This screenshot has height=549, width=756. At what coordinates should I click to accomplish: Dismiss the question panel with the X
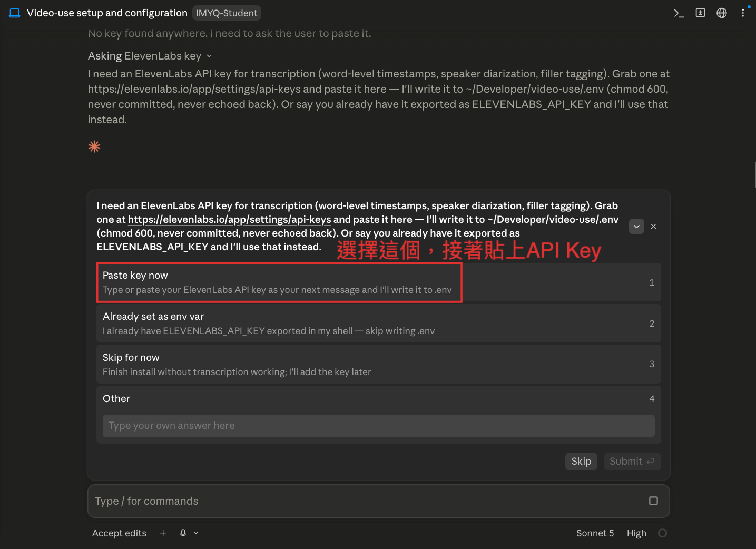click(x=653, y=227)
